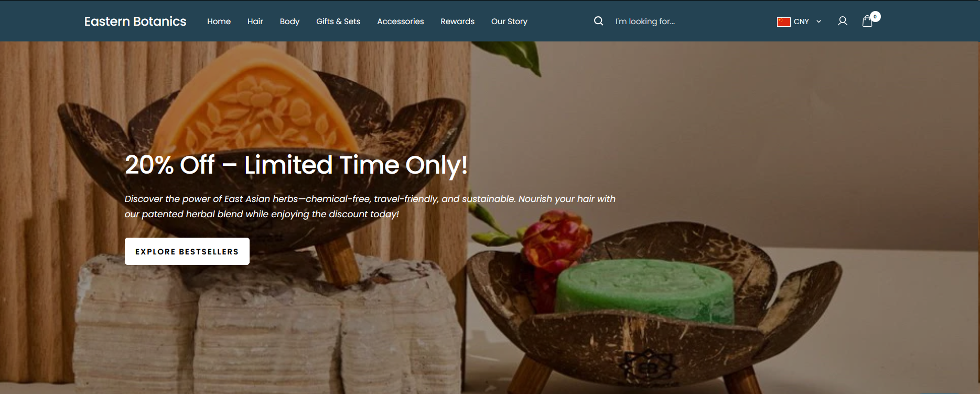Click the Explore Bestsellers button

coord(187,251)
